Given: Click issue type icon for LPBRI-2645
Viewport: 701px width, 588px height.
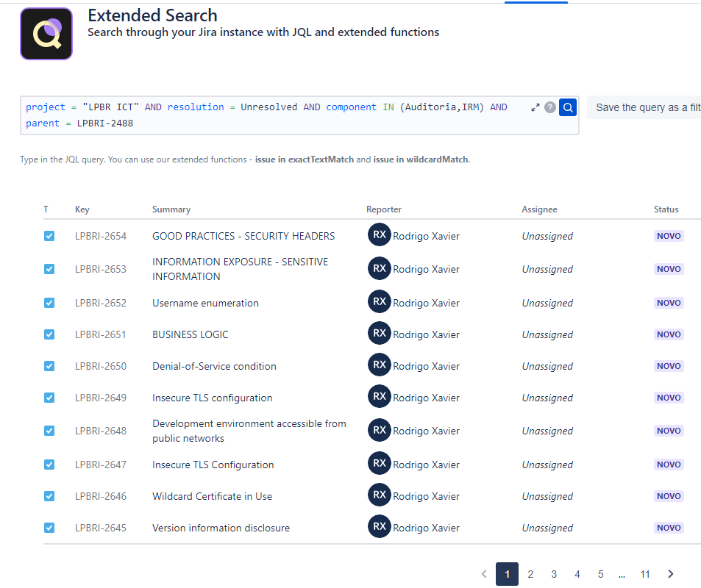Looking at the screenshot, I should 49,528.
